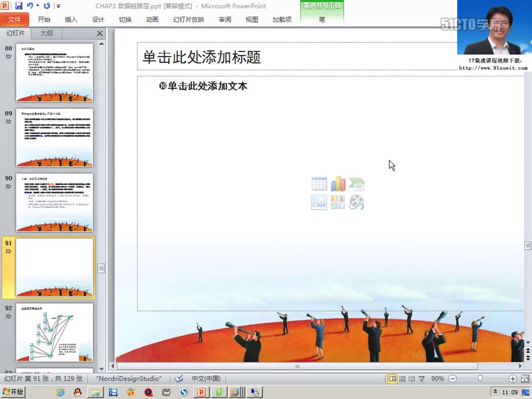Click Insert Media Clip icon in placeholder

[357, 202]
